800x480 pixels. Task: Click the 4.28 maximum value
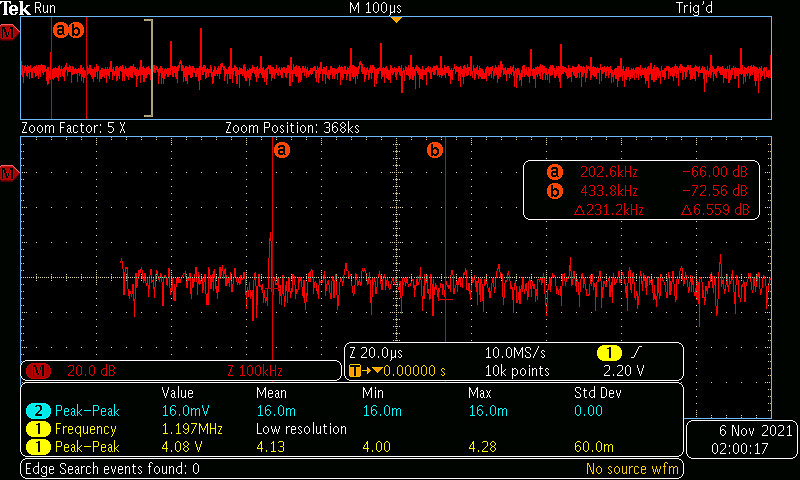[x=483, y=447]
